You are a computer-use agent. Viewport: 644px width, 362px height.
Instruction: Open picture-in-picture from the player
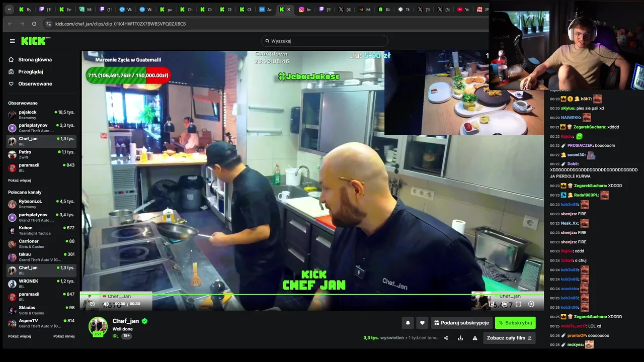click(492, 304)
